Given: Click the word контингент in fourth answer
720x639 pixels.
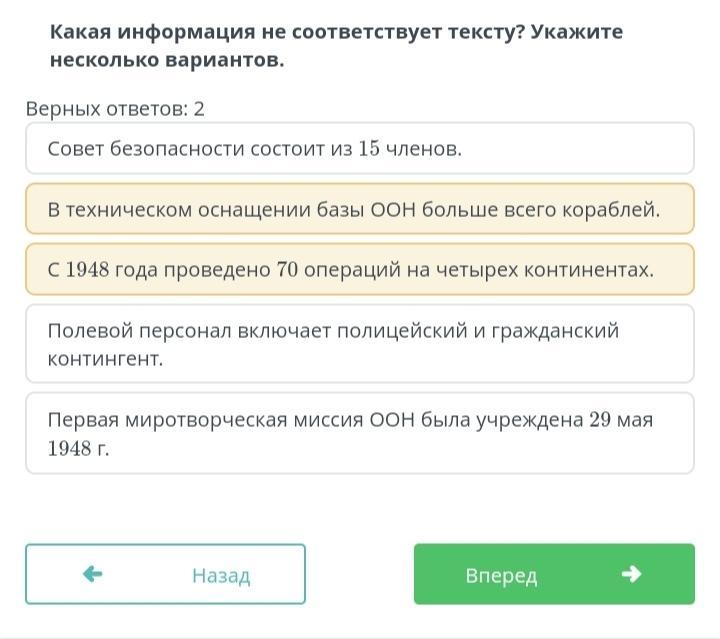Looking at the screenshot, I should coord(105,357).
